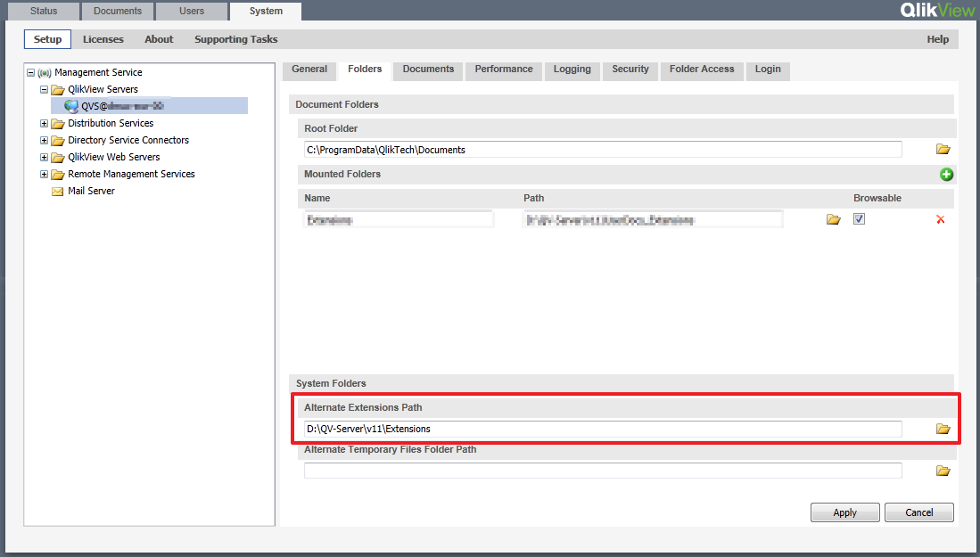The width and height of the screenshot is (980, 557).
Task: Open the server Documents settings tab
Action: 428,70
